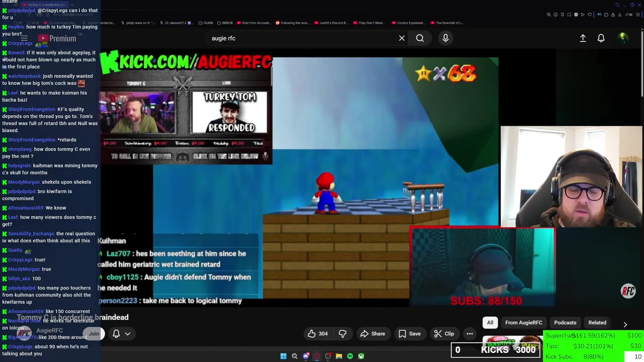The width and height of the screenshot is (644, 362).
Task: Click the RFC logo watermark in the player
Action: (x=628, y=291)
